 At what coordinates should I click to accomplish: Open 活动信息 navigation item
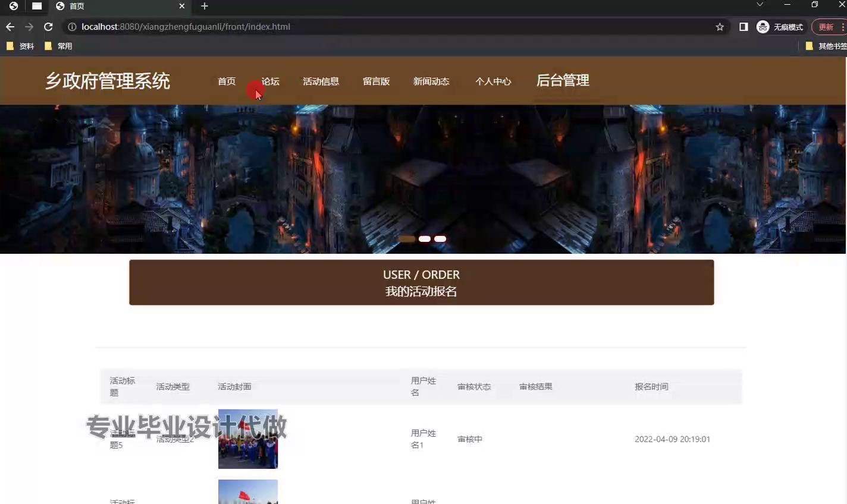(x=321, y=81)
